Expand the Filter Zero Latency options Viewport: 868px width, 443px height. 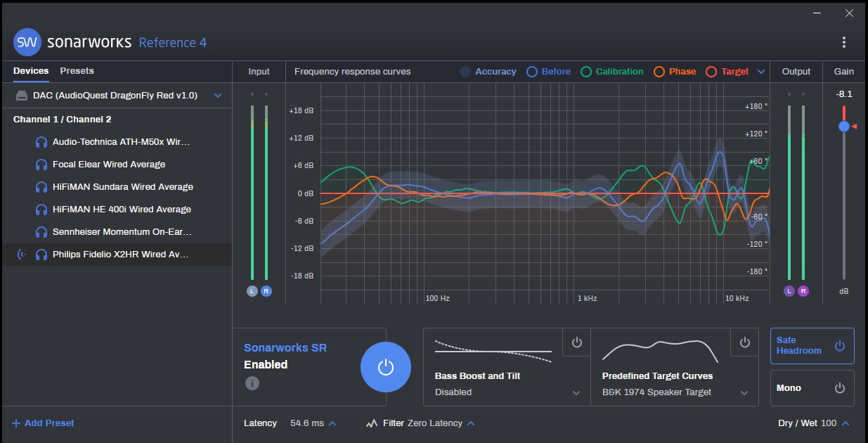[471, 423]
